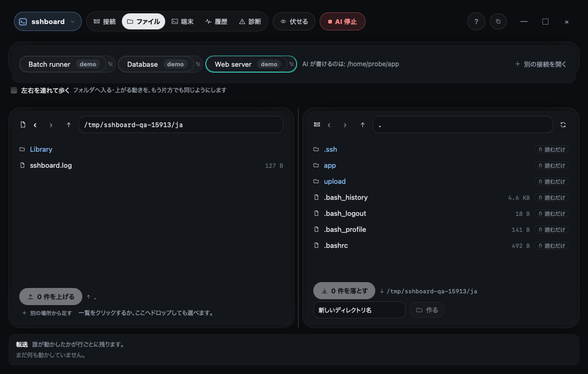
Task: Click the まだ何も動かしていません status text
Action: (x=51, y=355)
